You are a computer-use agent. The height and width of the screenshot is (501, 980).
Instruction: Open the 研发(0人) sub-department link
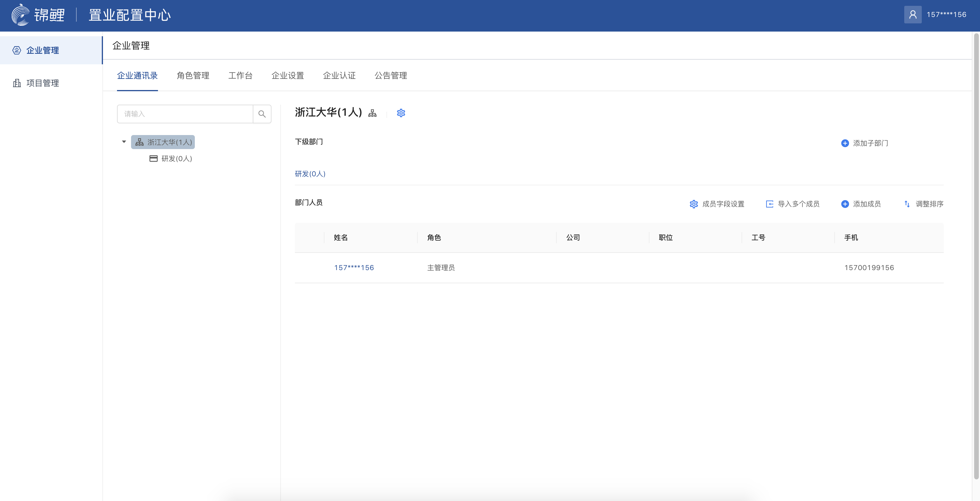(310, 174)
